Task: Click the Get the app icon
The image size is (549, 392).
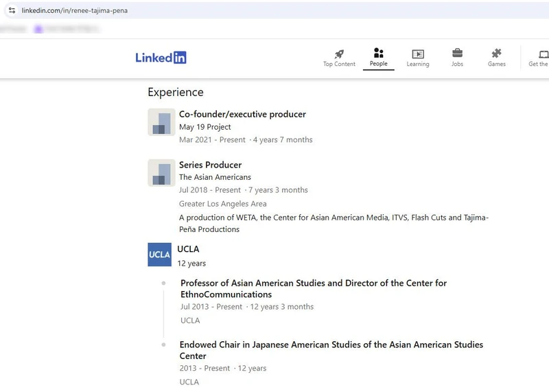Action: [x=543, y=54]
